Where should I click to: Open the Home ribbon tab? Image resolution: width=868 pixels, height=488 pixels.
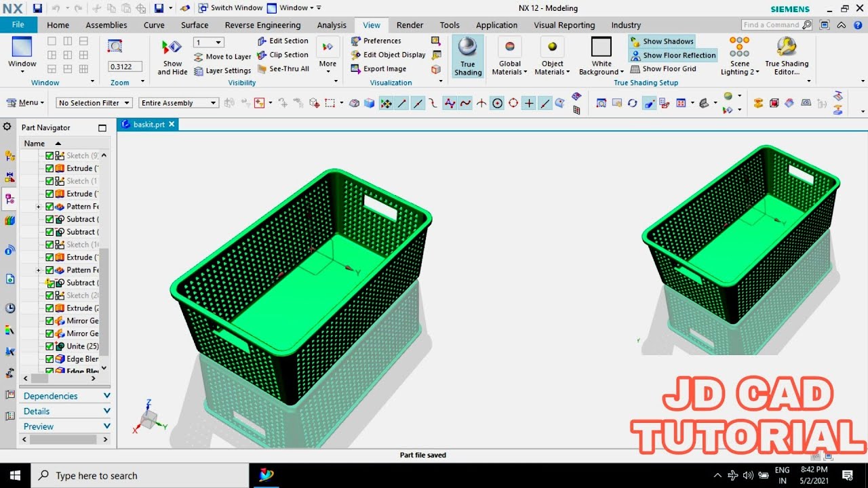tap(58, 25)
